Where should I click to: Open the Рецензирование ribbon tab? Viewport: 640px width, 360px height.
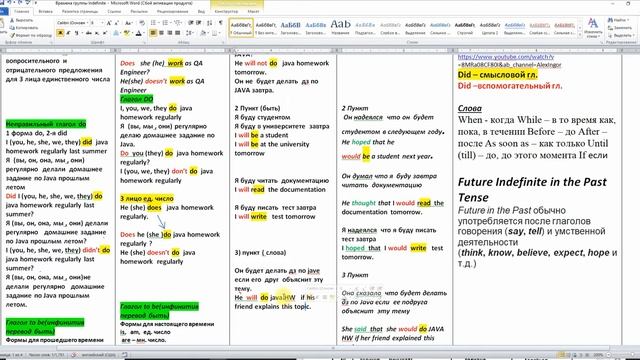click(x=172, y=11)
